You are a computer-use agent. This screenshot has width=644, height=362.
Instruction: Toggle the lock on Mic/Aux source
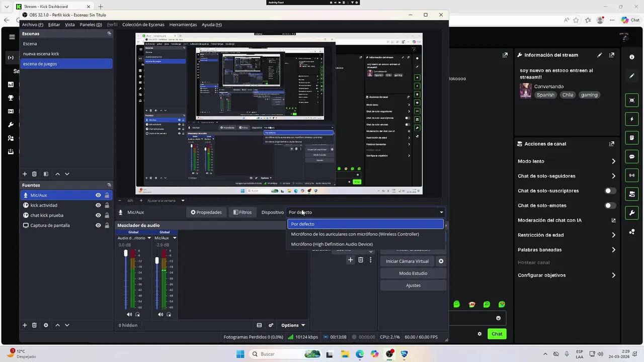click(107, 195)
